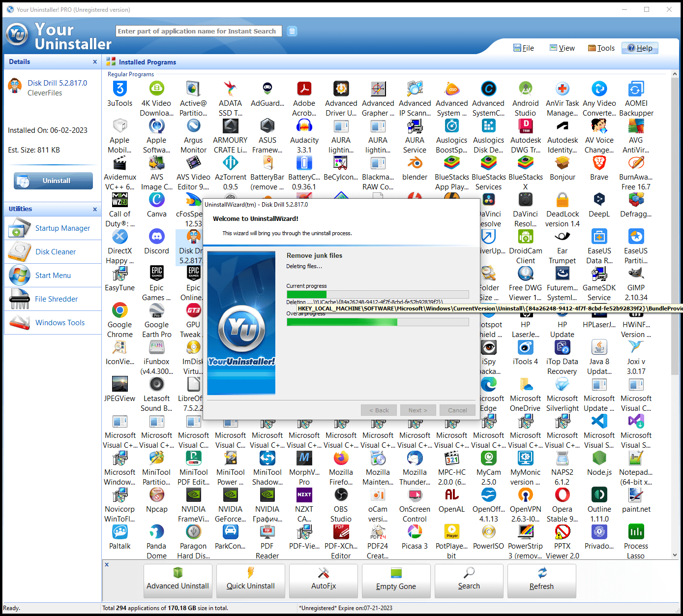Open Startup Manager utility

point(53,228)
